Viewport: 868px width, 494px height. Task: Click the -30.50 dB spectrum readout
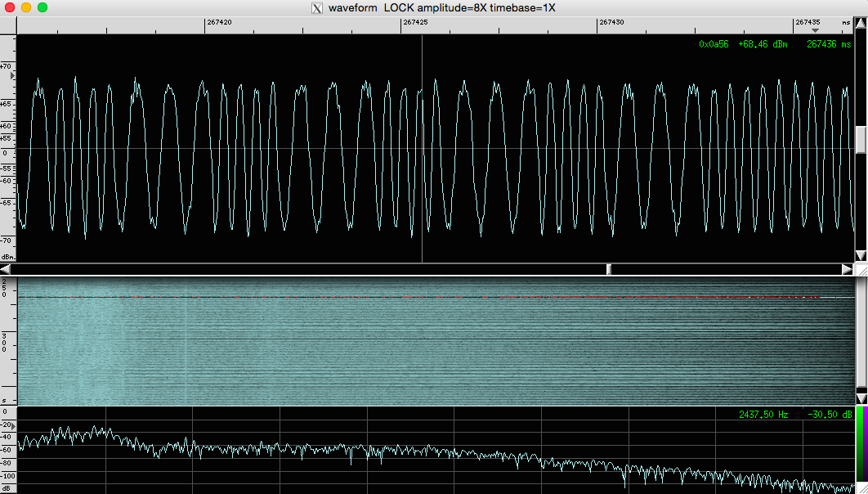(x=828, y=415)
